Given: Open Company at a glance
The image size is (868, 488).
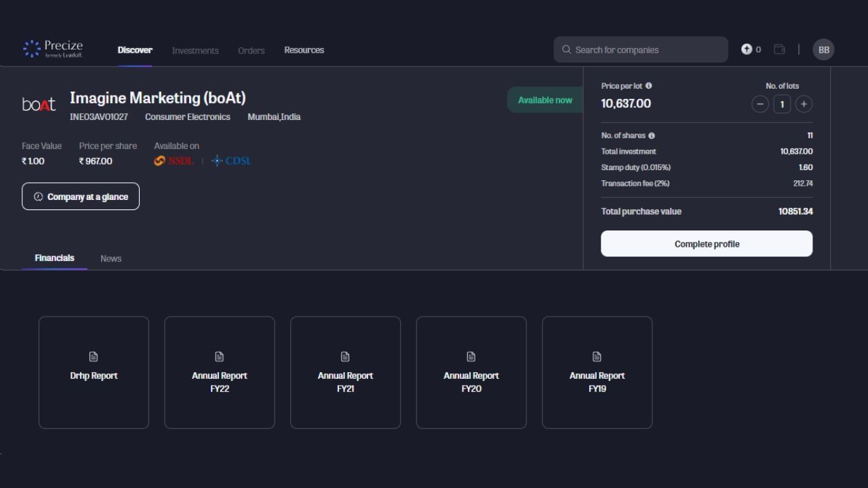Looking at the screenshot, I should pyautogui.click(x=81, y=197).
